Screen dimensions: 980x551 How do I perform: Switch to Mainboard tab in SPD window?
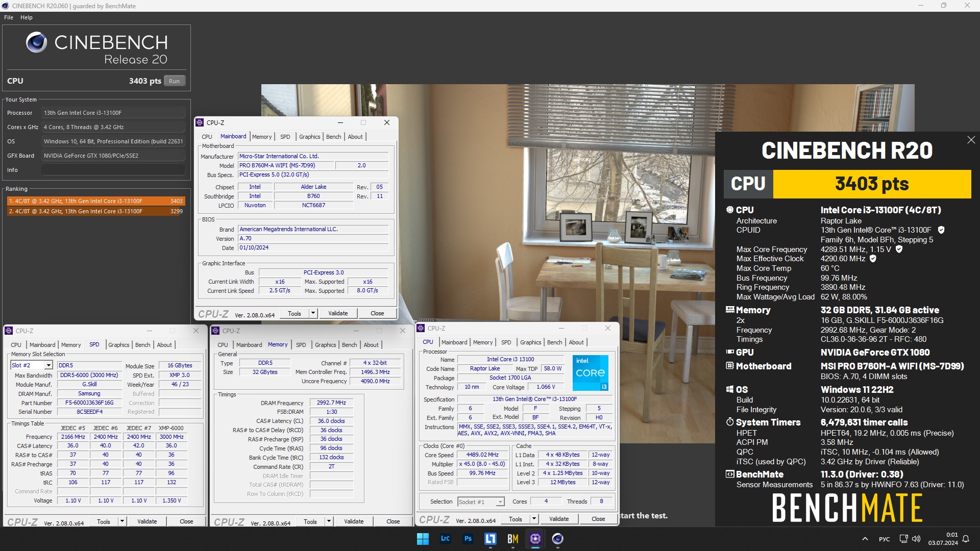(42, 345)
